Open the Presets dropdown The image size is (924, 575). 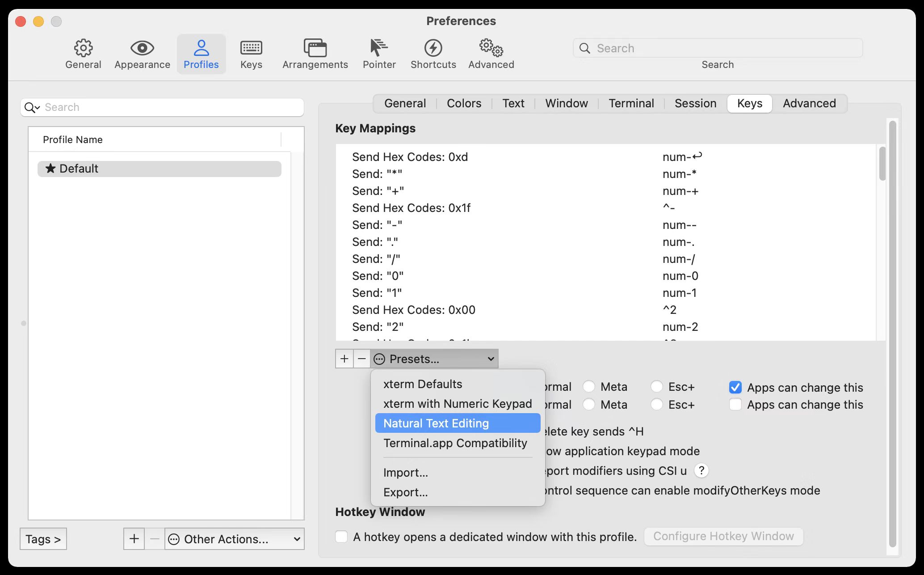434,359
